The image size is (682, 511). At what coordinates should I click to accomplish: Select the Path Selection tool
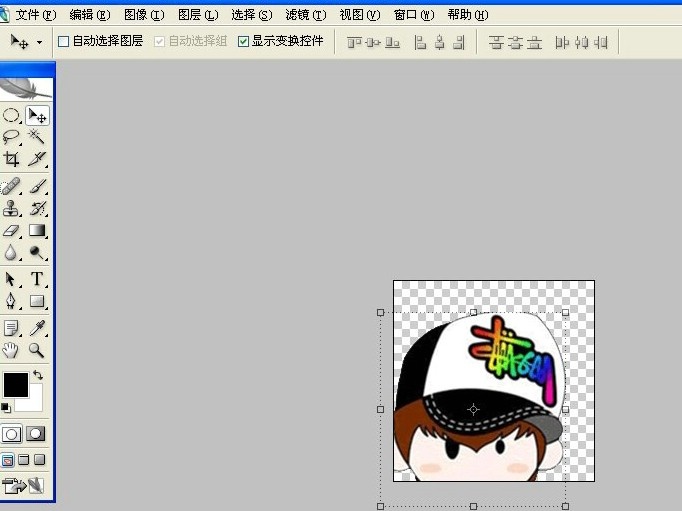11,279
